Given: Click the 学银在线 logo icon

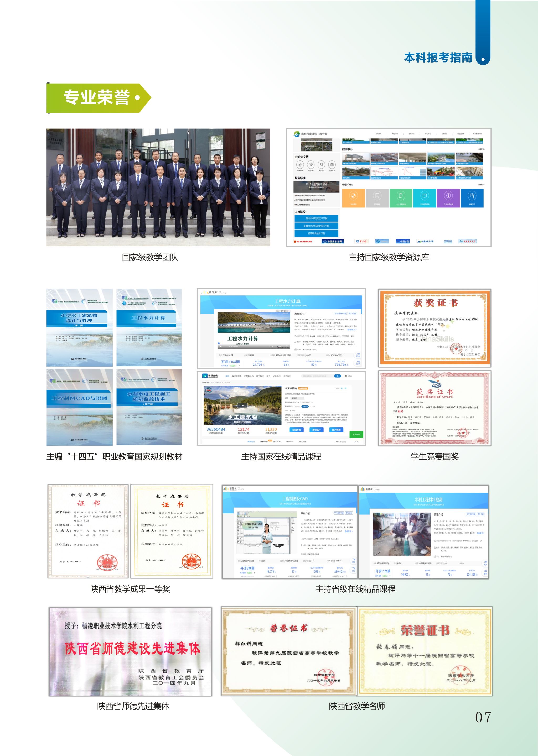Looking at the screenshot, I should pos(205,376).
